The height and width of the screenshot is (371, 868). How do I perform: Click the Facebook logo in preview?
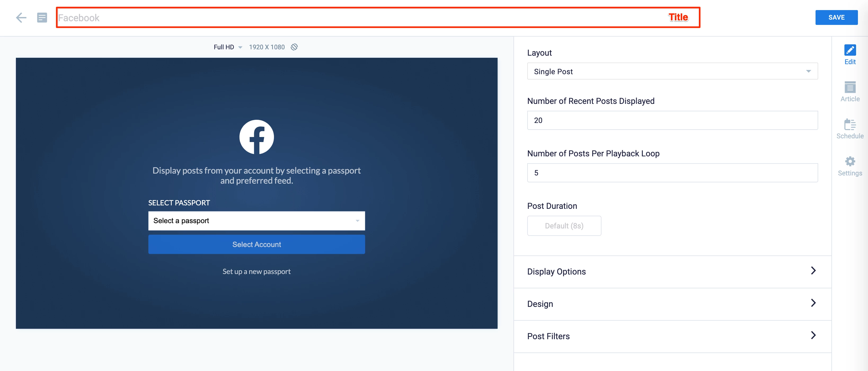(x=256, y=137)
